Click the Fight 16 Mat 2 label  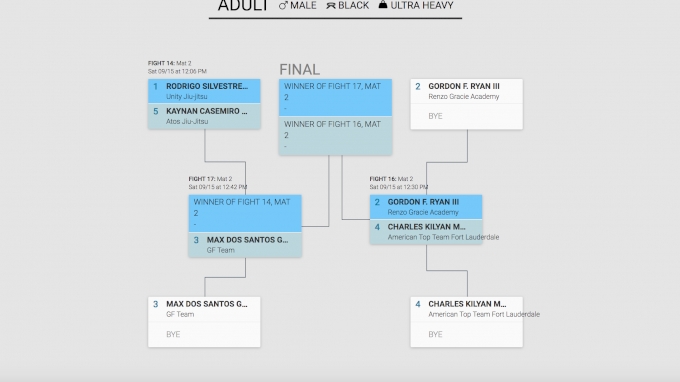391,179
